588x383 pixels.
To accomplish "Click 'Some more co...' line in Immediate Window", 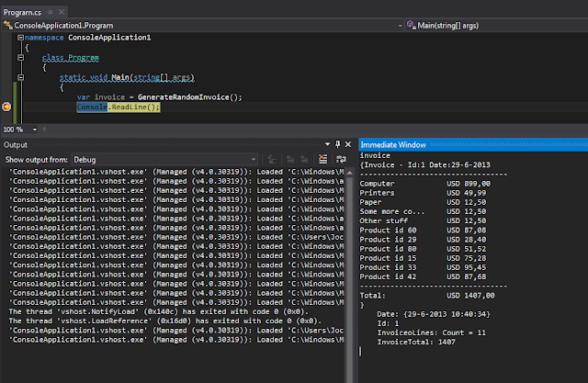I will point(423,212).
